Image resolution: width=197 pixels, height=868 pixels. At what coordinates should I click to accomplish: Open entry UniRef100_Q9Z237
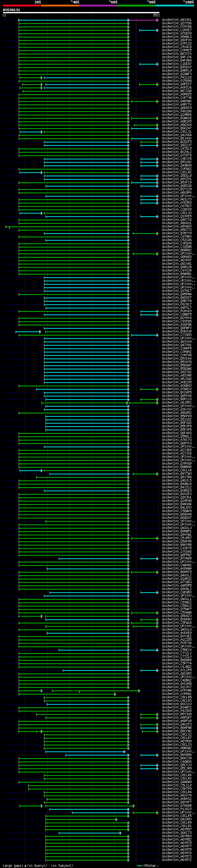coord(177,146)
